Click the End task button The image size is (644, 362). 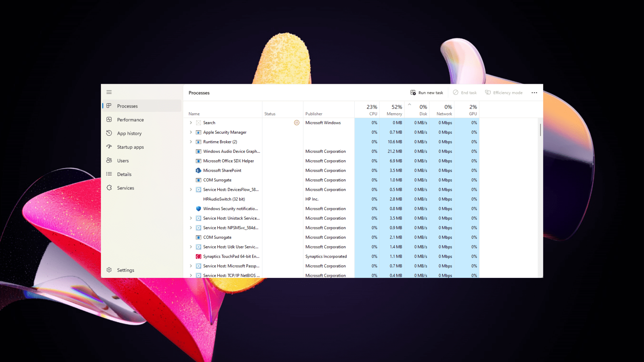pos(465,93)
